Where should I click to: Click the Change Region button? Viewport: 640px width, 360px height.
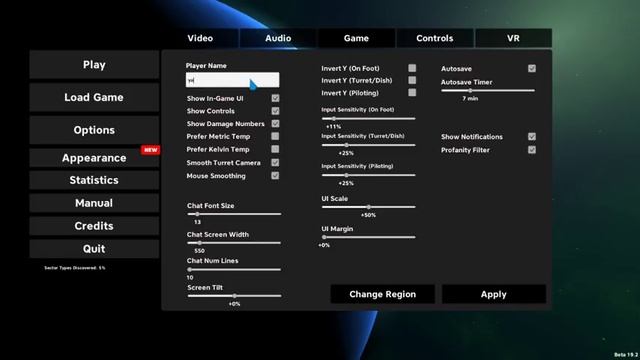tap(382, 294)
